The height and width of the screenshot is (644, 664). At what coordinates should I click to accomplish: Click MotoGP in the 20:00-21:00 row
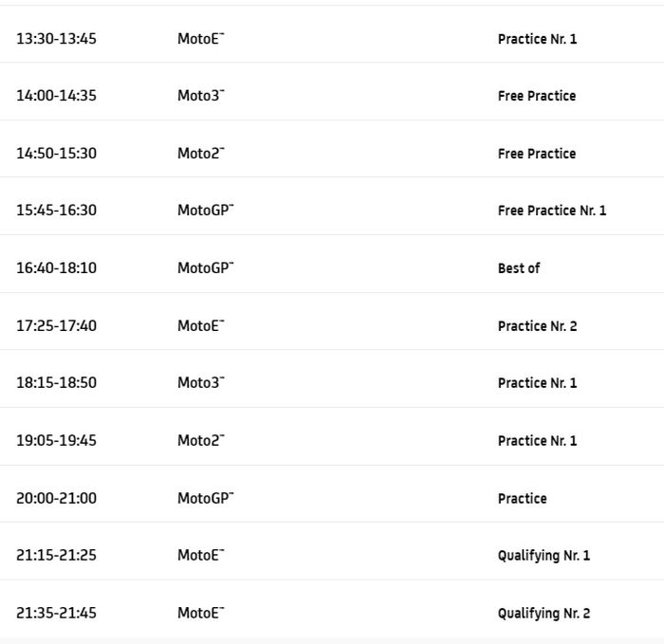204,499
